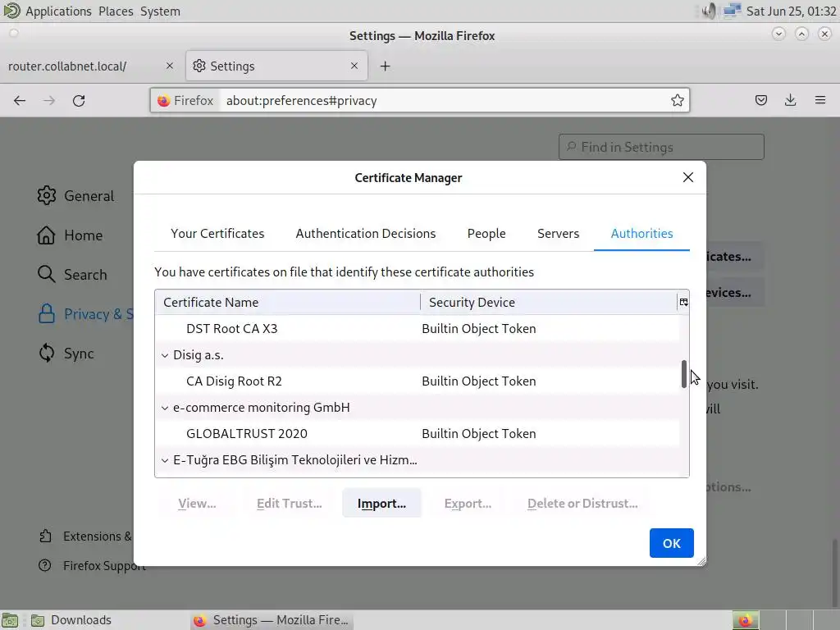Click the volume icon in system tray
Screen dimensions: 840x630
(x=708, y=11)
